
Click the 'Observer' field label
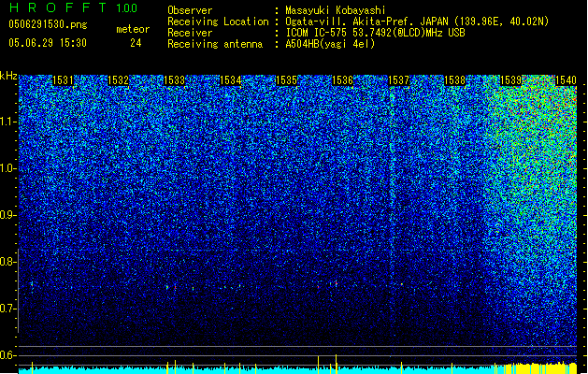190,10
